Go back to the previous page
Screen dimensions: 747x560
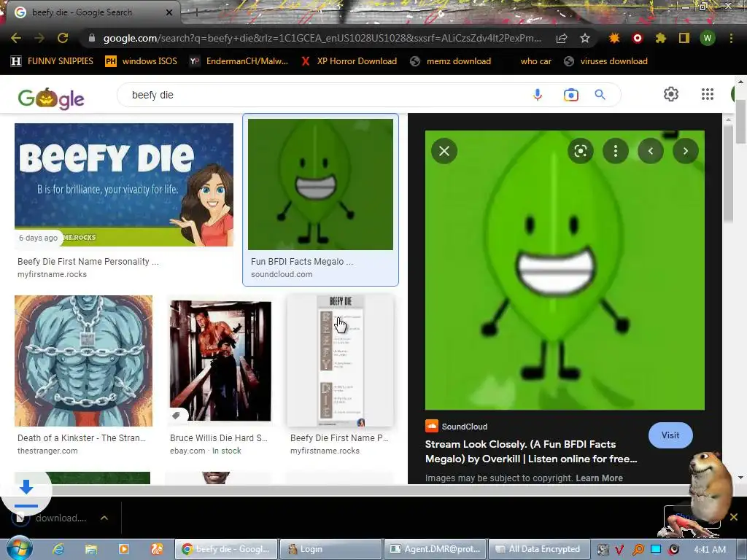16,38
